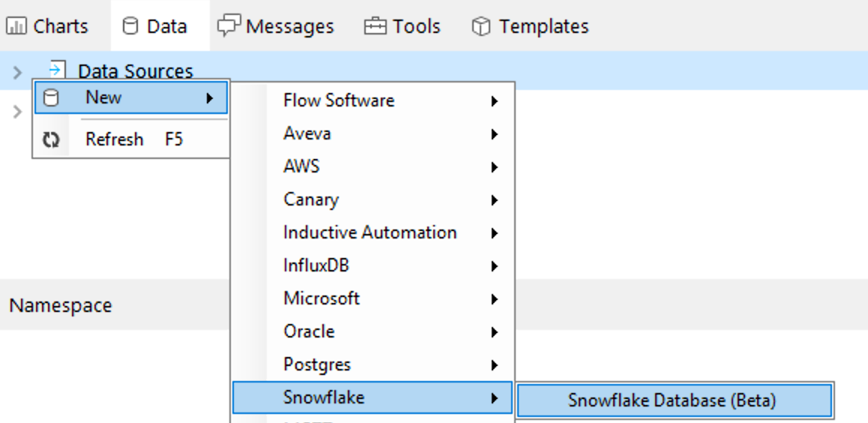Open the Postgres submenu
This screenshot has width=868, height=423.
click(x=373, y=364)
